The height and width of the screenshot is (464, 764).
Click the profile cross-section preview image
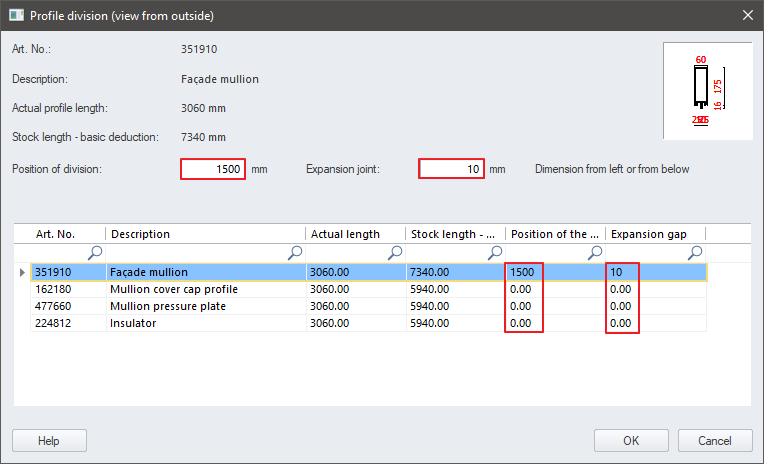[x=707, y=91]
